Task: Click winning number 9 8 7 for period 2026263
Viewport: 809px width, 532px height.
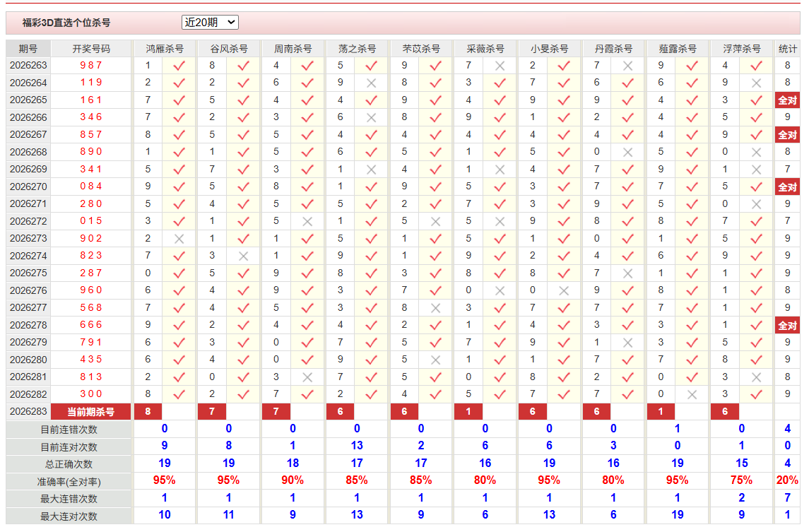Action: [x=91, y=66]
